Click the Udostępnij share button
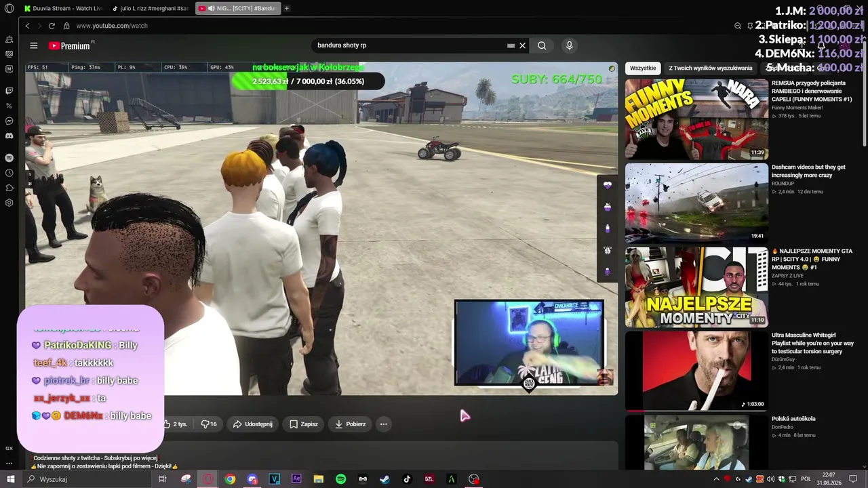 (253, 424)
